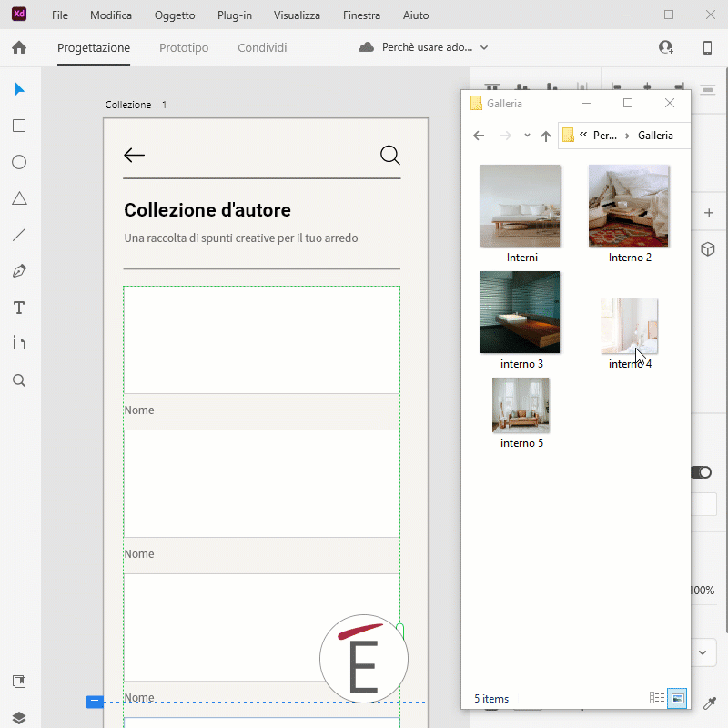Click the plus icon in the right panel
The height and width of the screenshot is (728, 728).
point(709,213)
